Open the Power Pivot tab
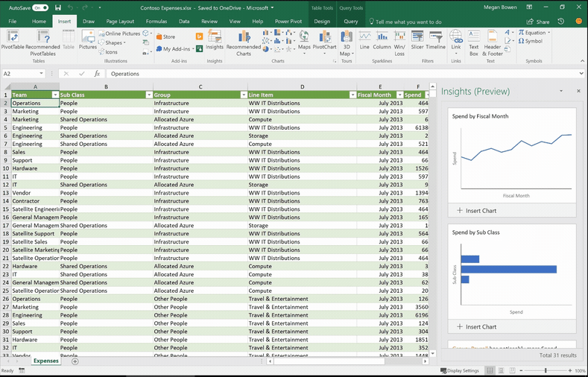This screenshot has height=377, width=588. coord(288,22)
